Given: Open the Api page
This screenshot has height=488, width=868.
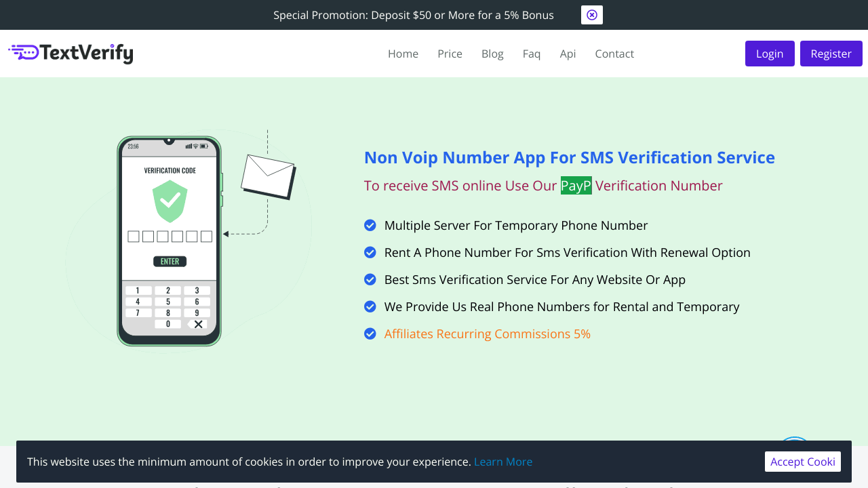Looking at the screenshot, I should point(568,54).
